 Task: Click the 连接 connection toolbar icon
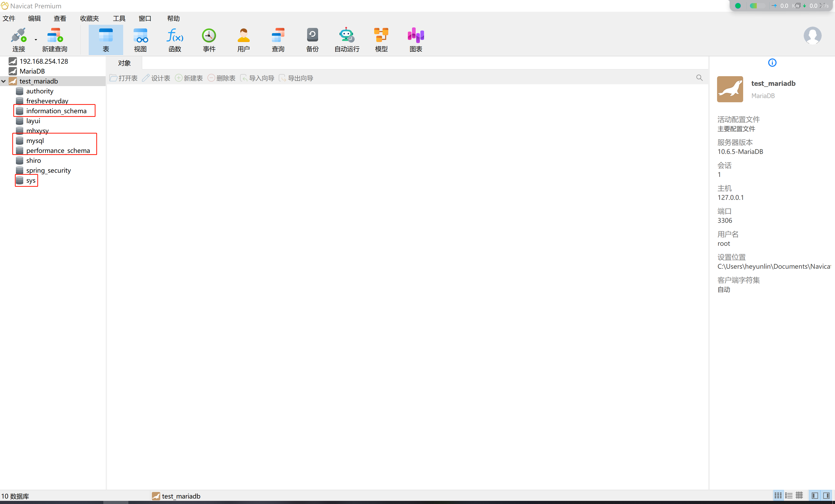18,40
